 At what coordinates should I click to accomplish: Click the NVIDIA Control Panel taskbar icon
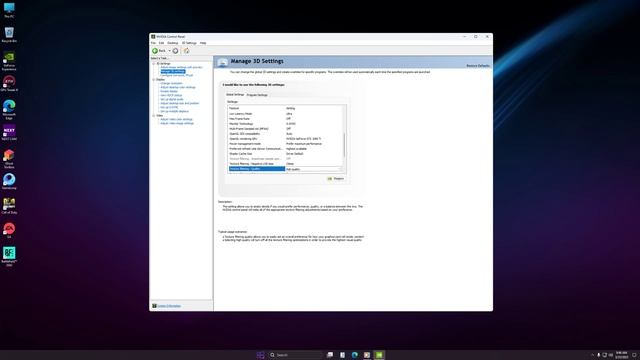tap(379, 355)
